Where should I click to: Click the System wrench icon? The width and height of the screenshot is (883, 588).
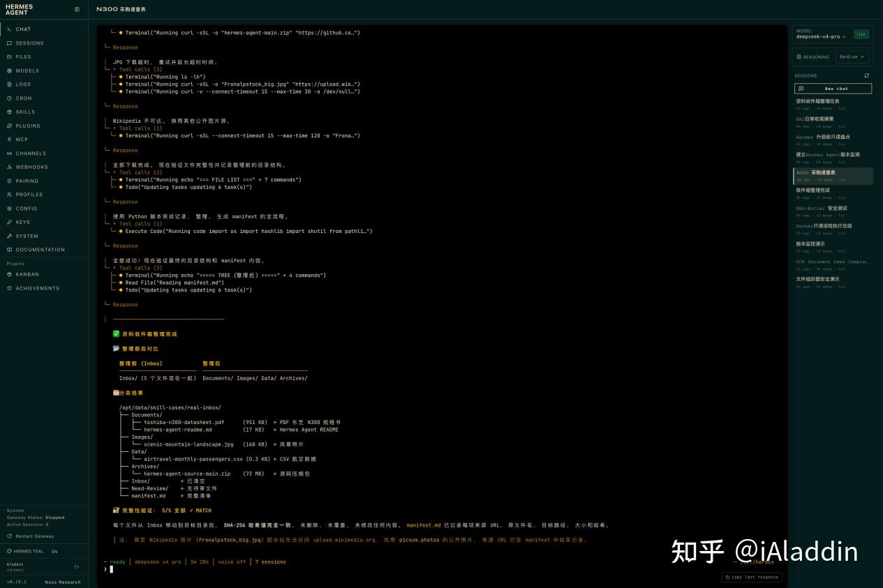pos(9,236)
